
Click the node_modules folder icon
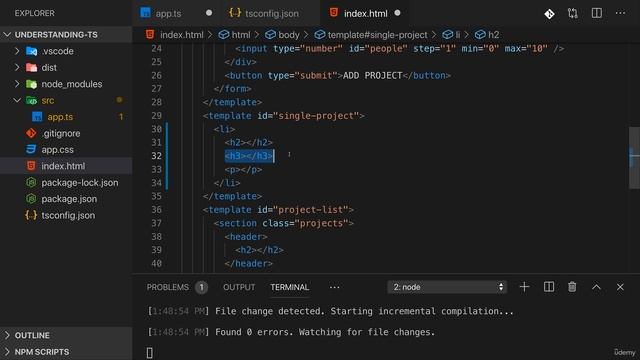point(31,84)
